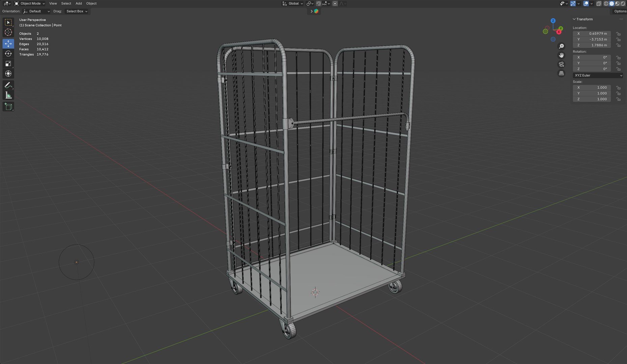Viewport: 627px width, 364px height.
Task: Select the Add Cube tool
Action: click(8, 107)
